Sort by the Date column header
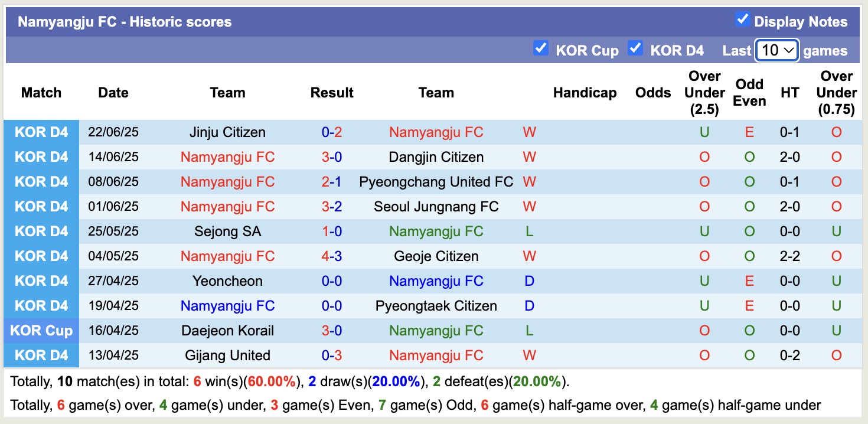Image resolution: width=868 pixels, height=424 pixels. click(113, 93)
